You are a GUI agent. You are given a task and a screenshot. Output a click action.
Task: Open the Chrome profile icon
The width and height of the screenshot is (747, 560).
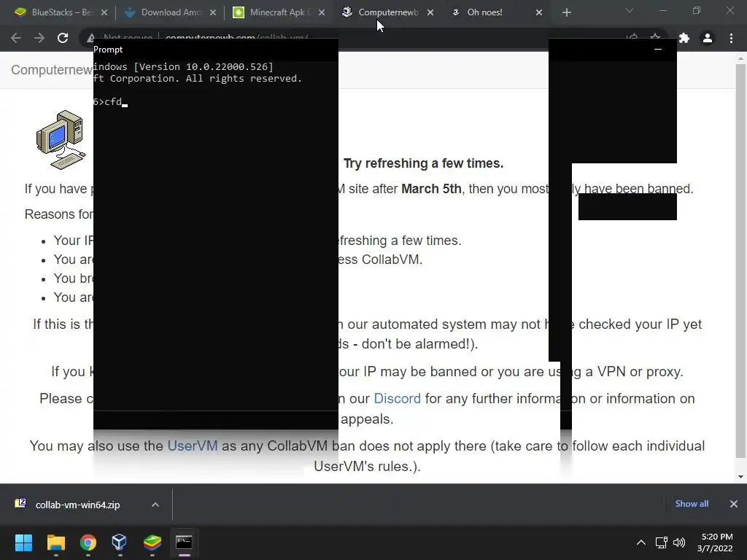coord(708,38)
